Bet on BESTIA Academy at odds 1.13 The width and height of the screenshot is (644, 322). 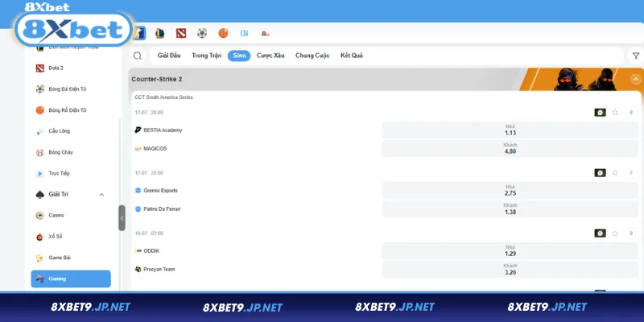[510, 130]
